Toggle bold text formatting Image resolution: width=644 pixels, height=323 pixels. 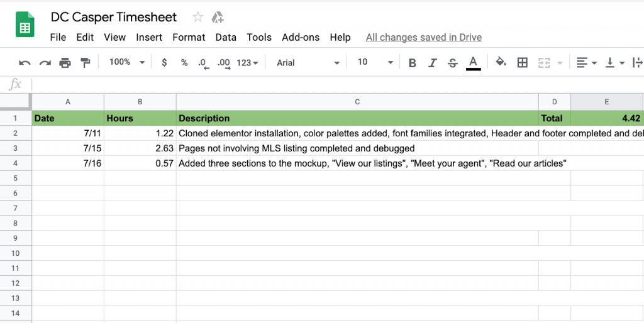coord(413,63)
